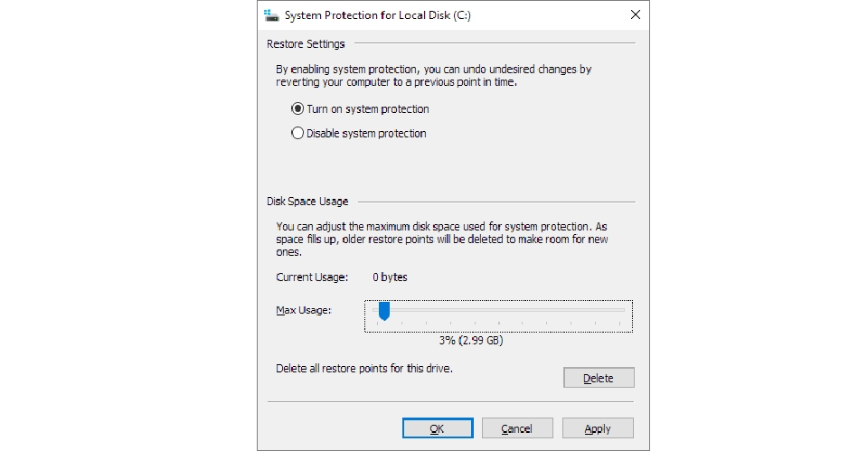Confirm settings with the OK button
Image resolution: width=868 pixels, height=451 pixels.
point(437,428)
